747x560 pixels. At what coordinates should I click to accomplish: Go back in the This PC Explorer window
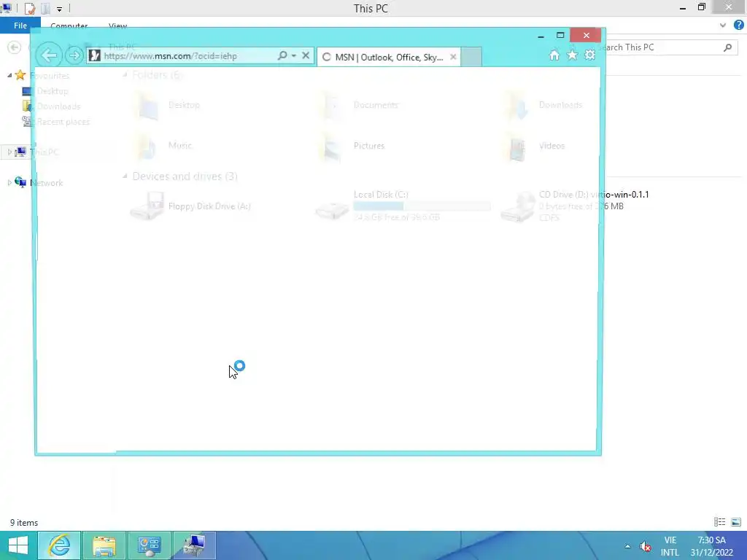point(15,47)
